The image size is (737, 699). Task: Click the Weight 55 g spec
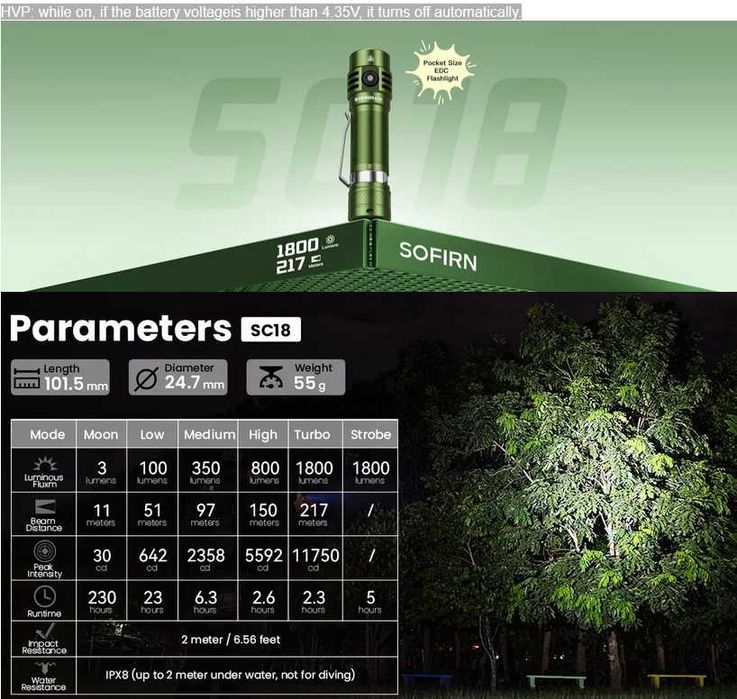296,377
